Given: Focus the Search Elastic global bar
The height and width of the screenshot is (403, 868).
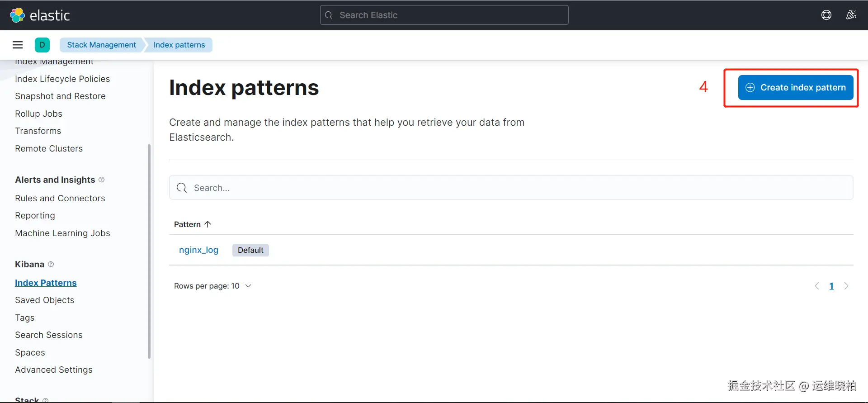Looking at the screenshot, I should [x=444, y=15].
